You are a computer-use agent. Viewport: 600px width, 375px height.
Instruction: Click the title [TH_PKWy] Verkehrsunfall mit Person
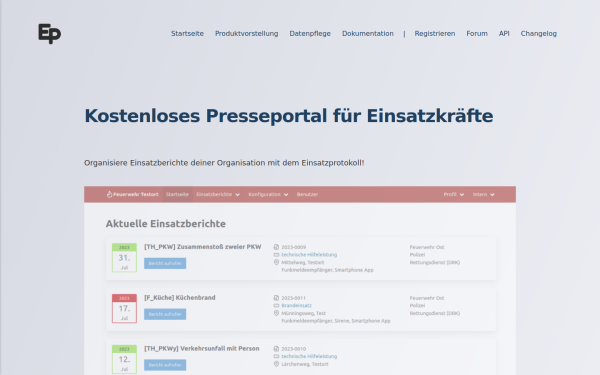click(202, 349)
